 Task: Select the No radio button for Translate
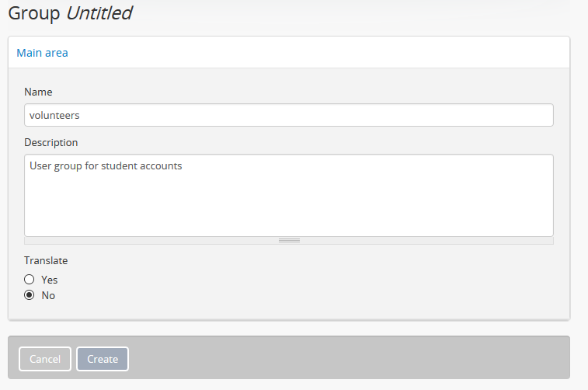[x=30, y=295]
